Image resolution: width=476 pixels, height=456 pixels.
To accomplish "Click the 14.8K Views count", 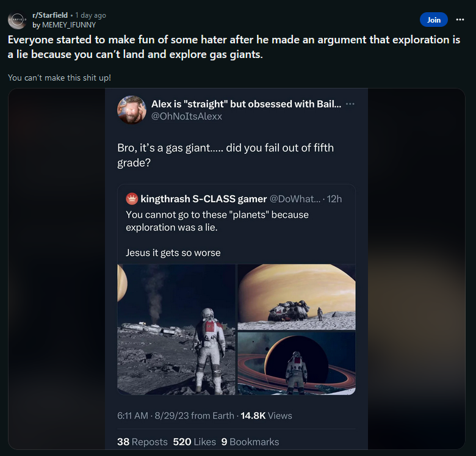I will tap(267, 416).
